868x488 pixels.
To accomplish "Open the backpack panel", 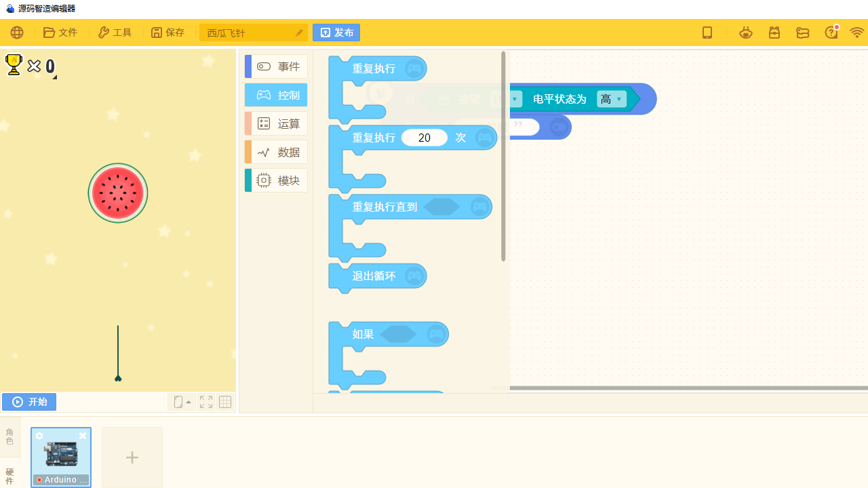I will (x=774, y=32).
